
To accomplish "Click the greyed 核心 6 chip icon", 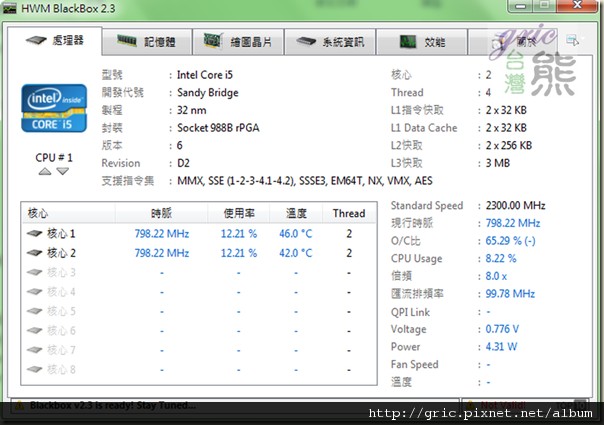I will tap(34, 331).
